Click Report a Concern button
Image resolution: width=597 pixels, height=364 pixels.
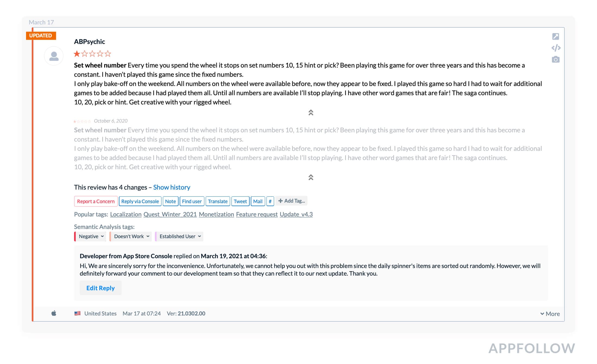(x=95, y=201)
